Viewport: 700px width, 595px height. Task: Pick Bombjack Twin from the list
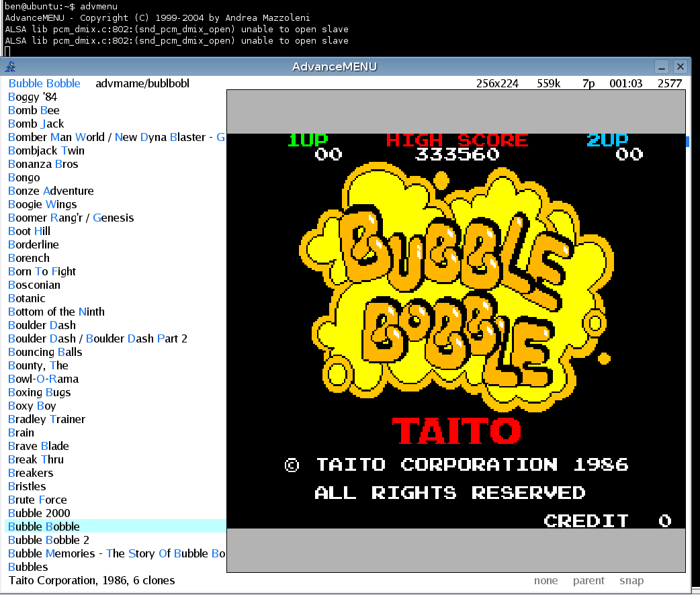pos(46,150)
